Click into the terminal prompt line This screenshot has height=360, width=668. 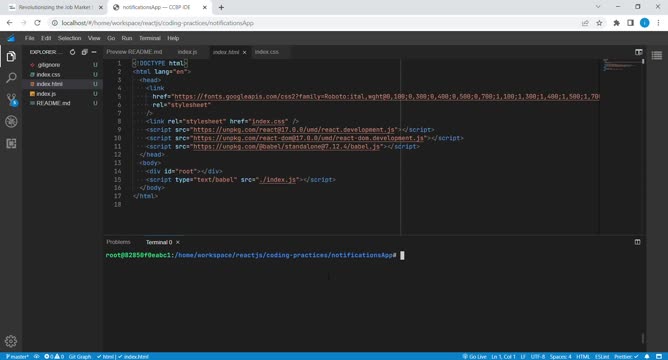point(255,255)
